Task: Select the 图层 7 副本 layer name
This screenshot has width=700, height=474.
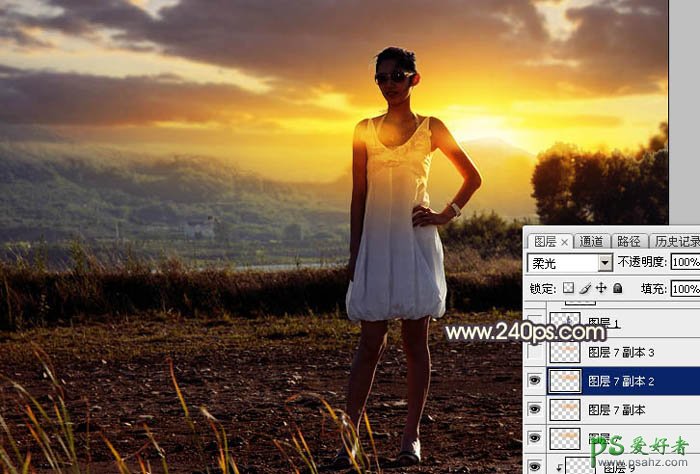Action: 616,410
